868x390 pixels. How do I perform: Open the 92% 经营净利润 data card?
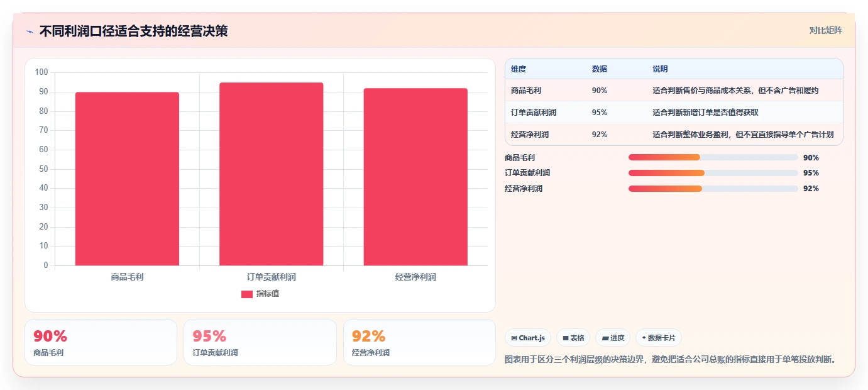click(x=420, y=342)
